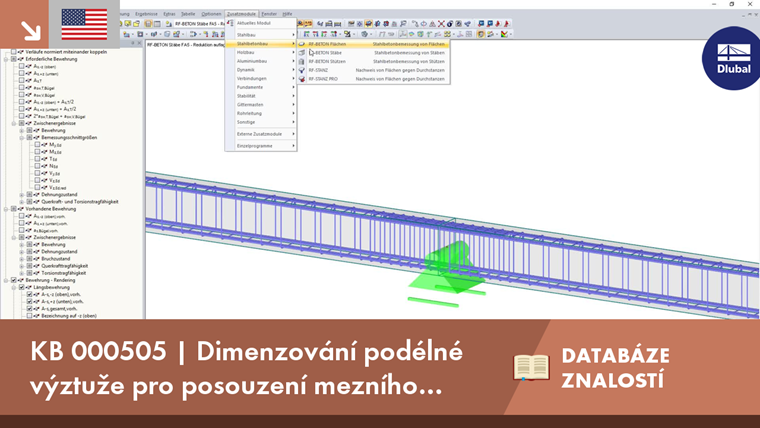Collapse the Längsbewehrung node

click(14, 287)
